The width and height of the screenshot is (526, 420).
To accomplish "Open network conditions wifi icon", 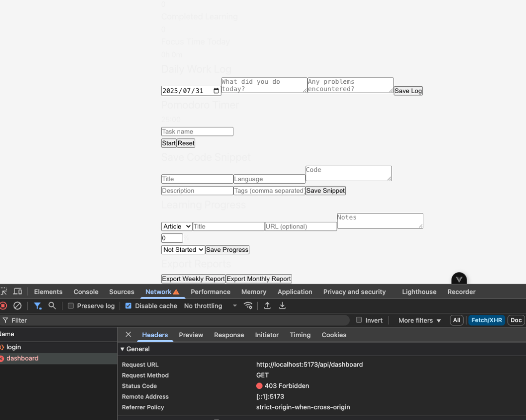I will (248, 305).
